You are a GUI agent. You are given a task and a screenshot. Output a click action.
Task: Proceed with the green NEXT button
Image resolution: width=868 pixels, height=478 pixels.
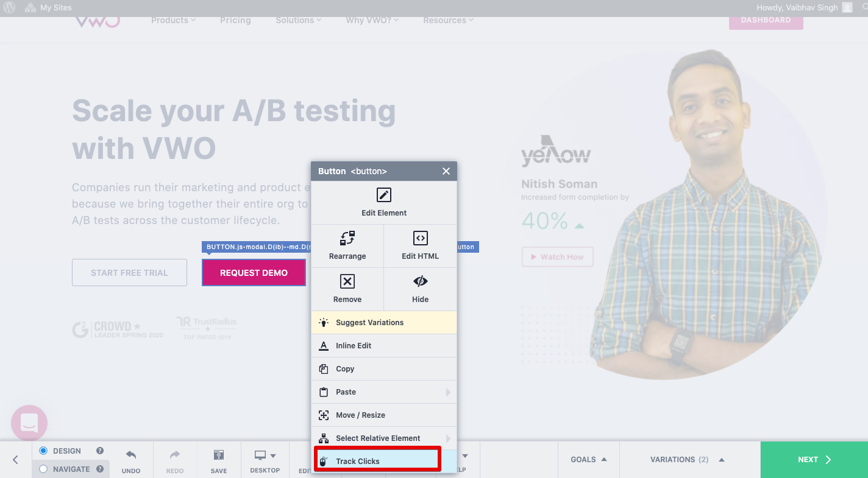pos(814,460)
